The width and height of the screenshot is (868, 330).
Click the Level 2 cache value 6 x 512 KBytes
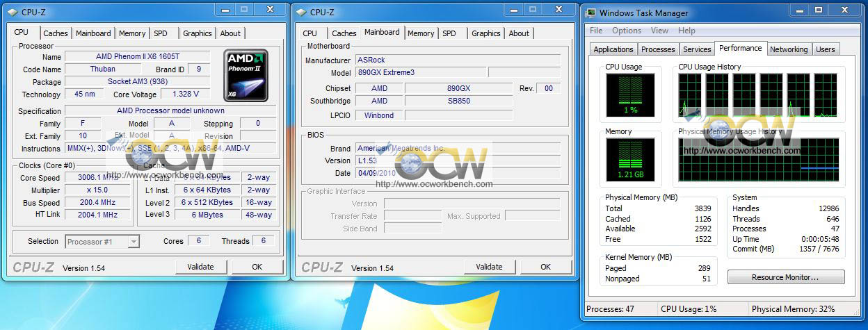(209, 203)
